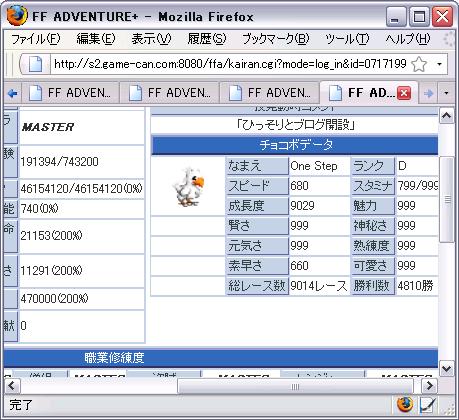Click the Firefox icon in status bar

click(x=405, y=405)
